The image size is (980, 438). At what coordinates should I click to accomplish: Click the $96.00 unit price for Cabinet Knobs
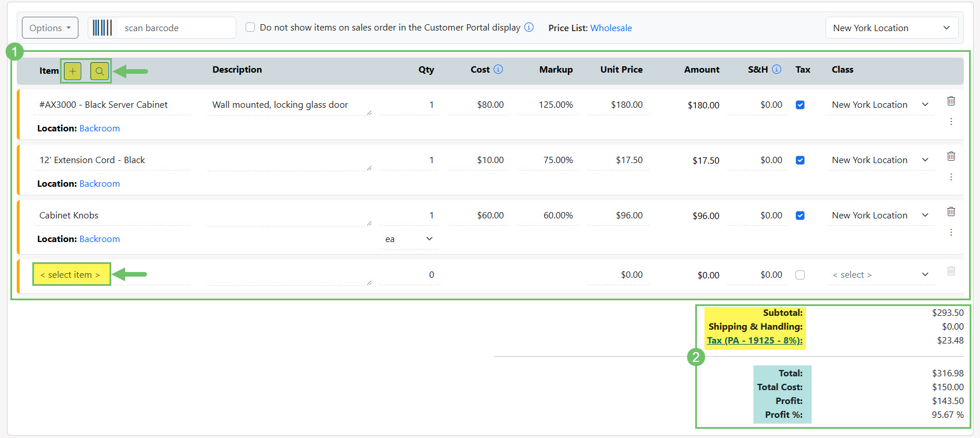click(617, 216)
